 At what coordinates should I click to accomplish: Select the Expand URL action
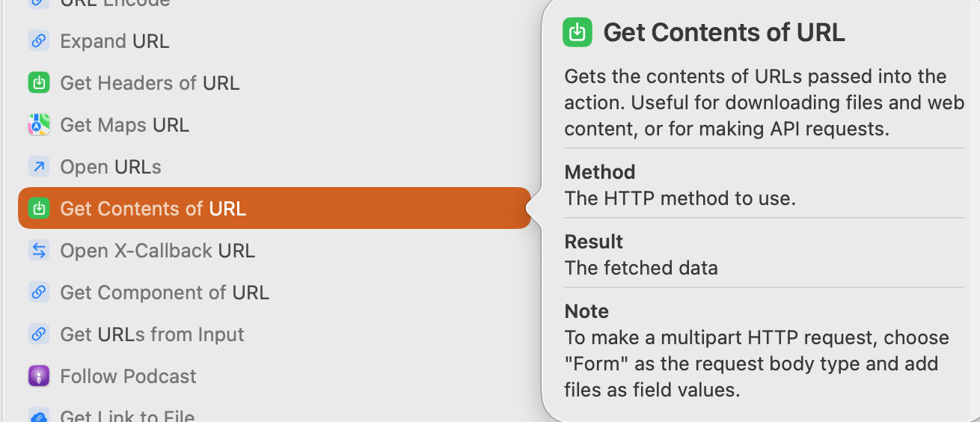[x=114, y=41]
